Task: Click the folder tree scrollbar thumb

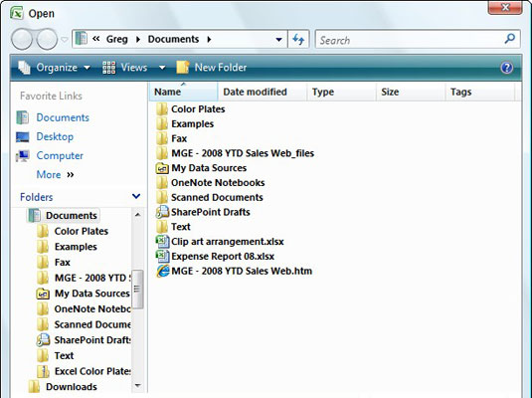Action: coord(137,290)
